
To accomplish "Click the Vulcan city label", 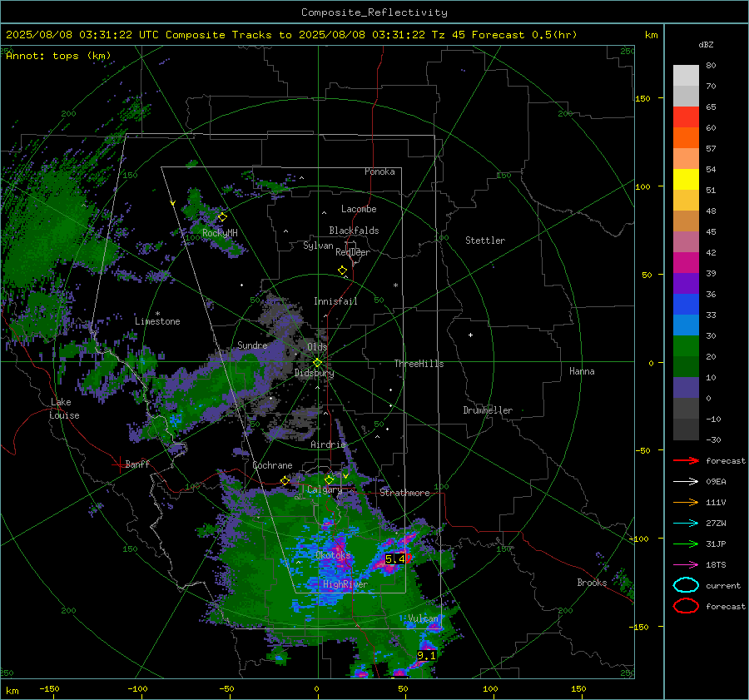I will (424, 618).
